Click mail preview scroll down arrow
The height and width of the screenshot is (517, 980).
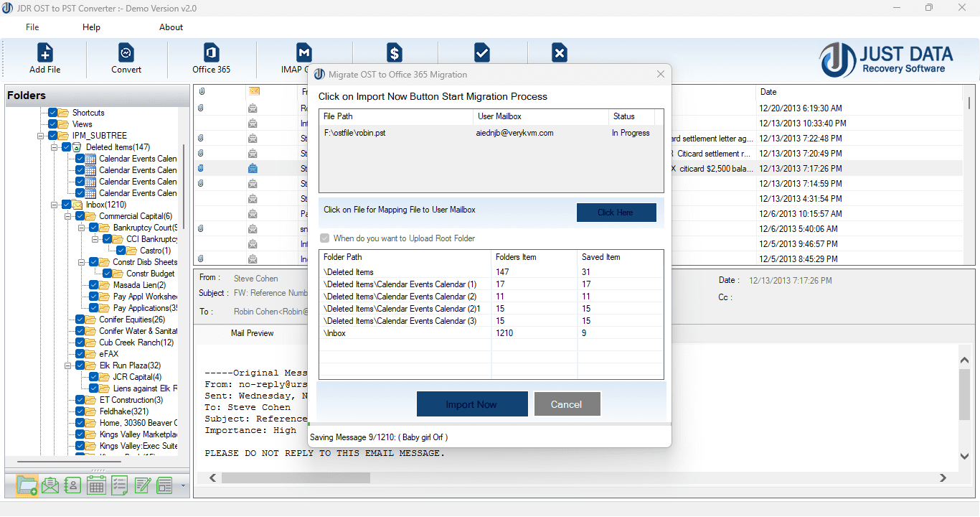click(965, 457)
